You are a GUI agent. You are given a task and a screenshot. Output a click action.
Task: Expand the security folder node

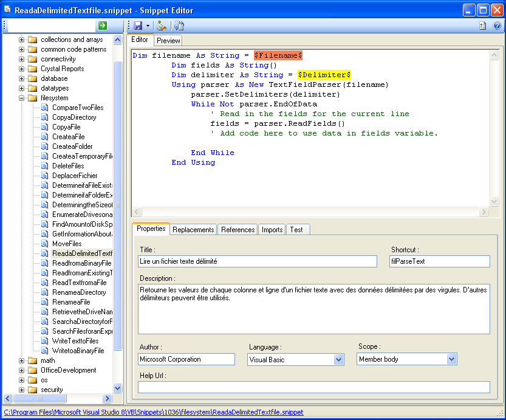pos(22,390)
